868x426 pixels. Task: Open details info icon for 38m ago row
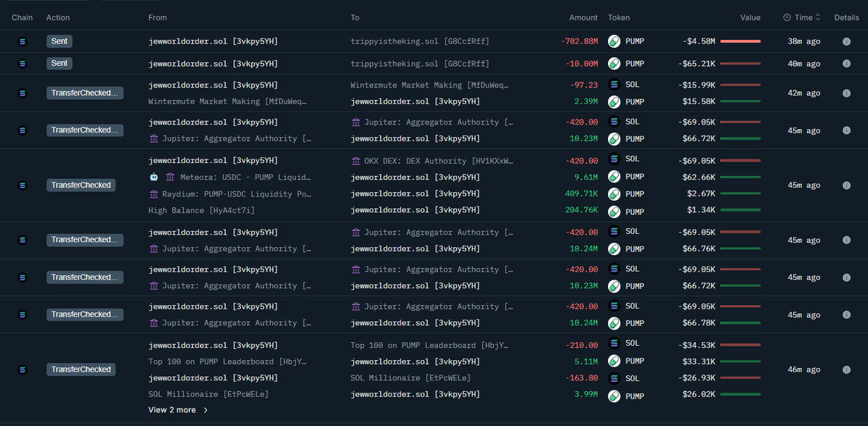[846, 41]
